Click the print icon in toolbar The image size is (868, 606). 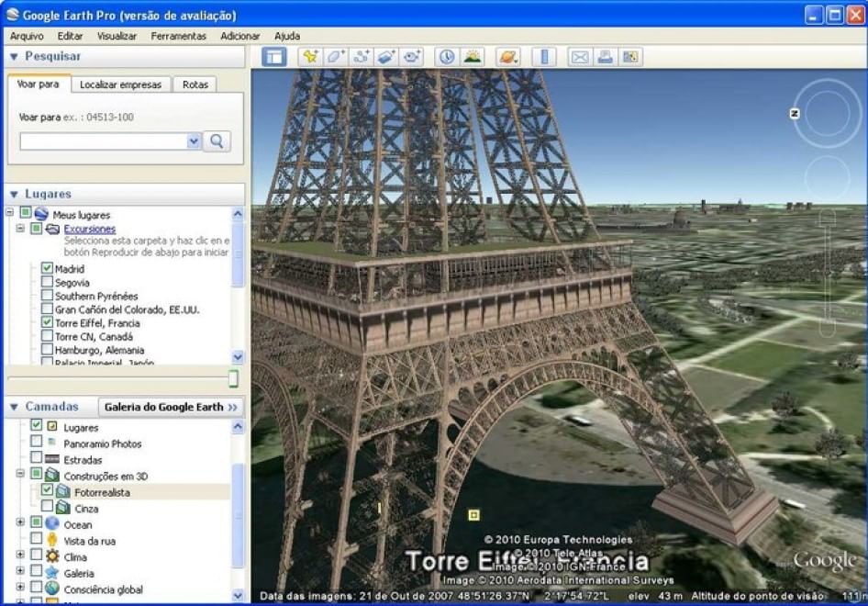pos(605,57)
